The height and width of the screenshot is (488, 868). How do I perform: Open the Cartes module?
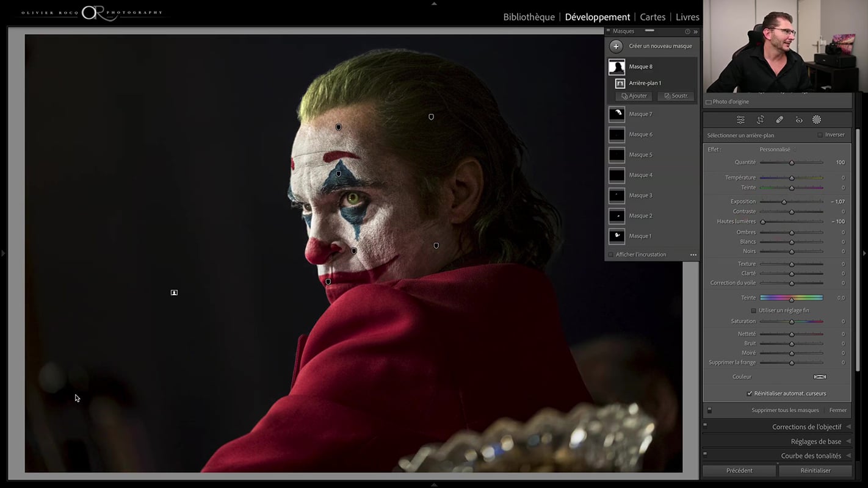(x=653, y=17)
